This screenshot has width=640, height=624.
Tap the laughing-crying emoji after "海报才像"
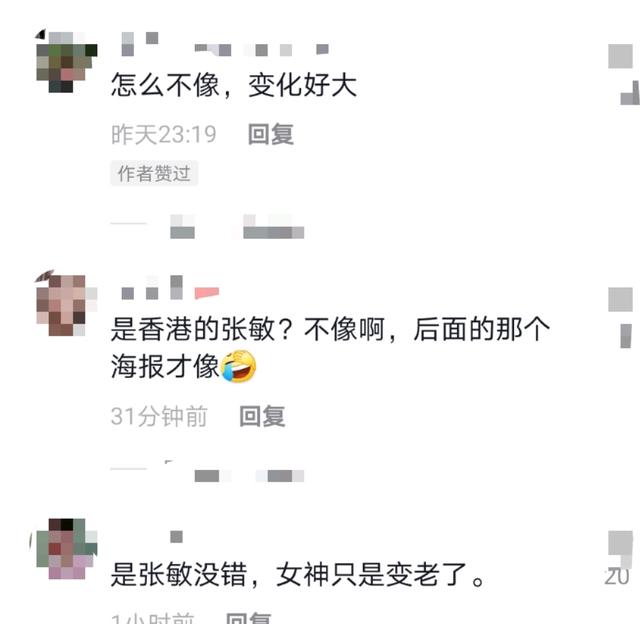[x=238, y=366]
